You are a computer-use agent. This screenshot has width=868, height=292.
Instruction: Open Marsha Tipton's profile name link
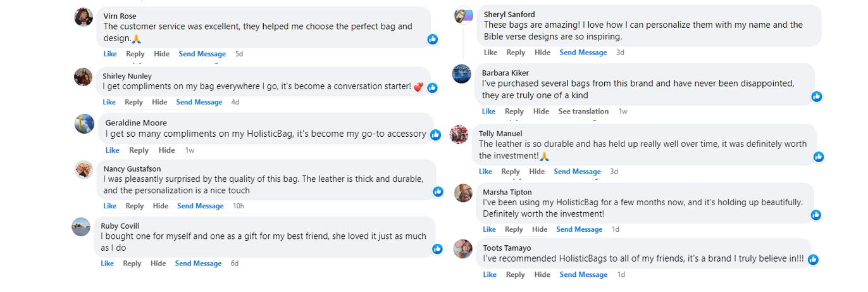click(x=507, y=192)
